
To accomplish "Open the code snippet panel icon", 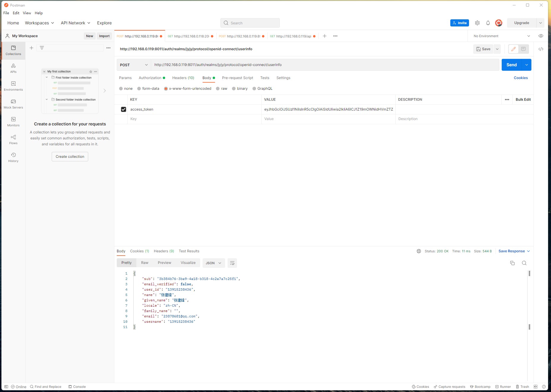I will (x=541, y=49).
